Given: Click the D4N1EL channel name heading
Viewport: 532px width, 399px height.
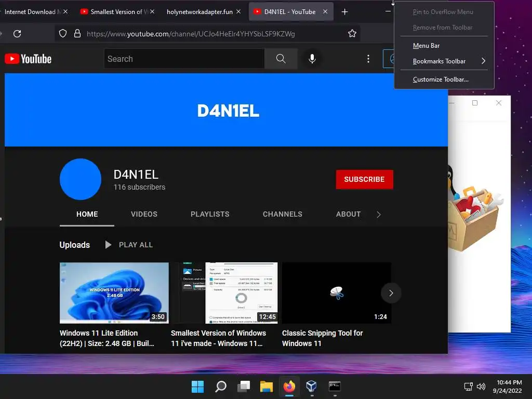Looking at the screenshot, I should coord(136,175).
